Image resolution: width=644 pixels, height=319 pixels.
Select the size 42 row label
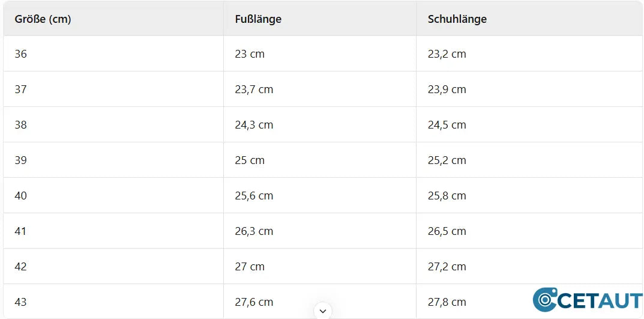click(x=21, y=267)
